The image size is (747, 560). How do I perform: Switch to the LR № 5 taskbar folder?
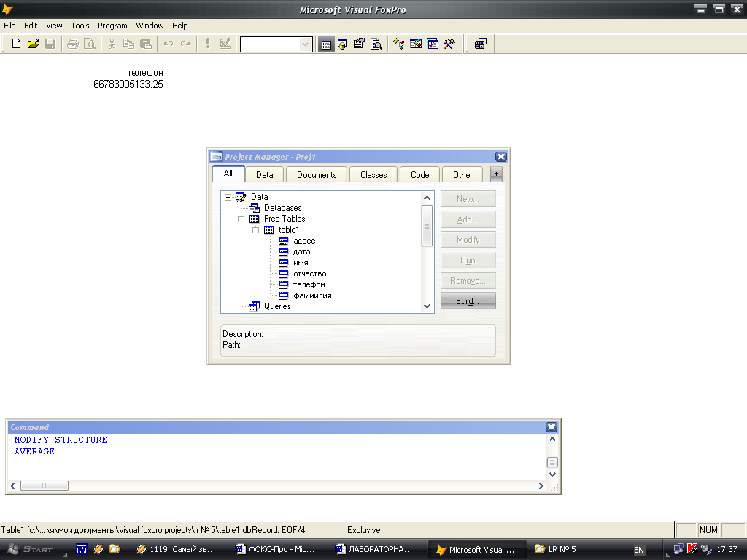coord(556,549)
